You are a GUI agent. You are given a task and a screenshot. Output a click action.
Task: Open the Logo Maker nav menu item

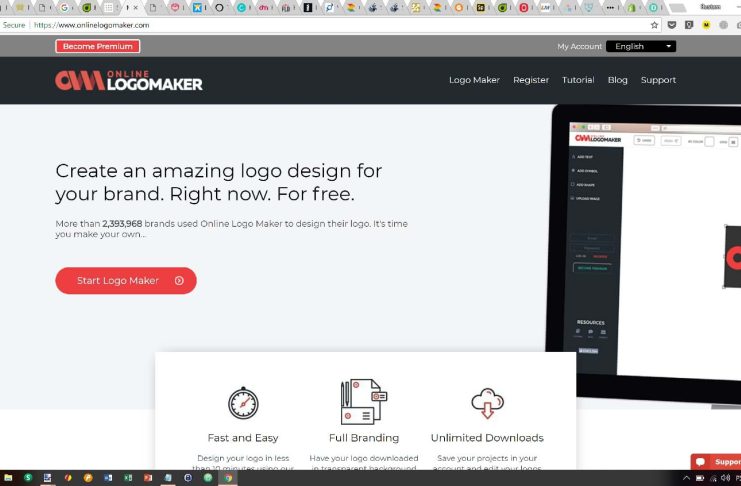click(474, 80)
